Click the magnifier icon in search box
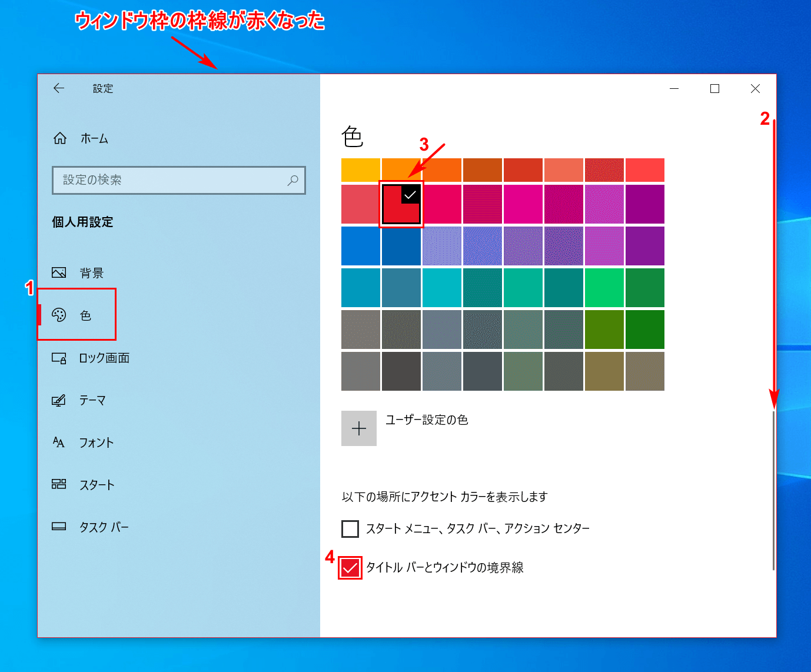811x672 pixels. coord(293,180)
